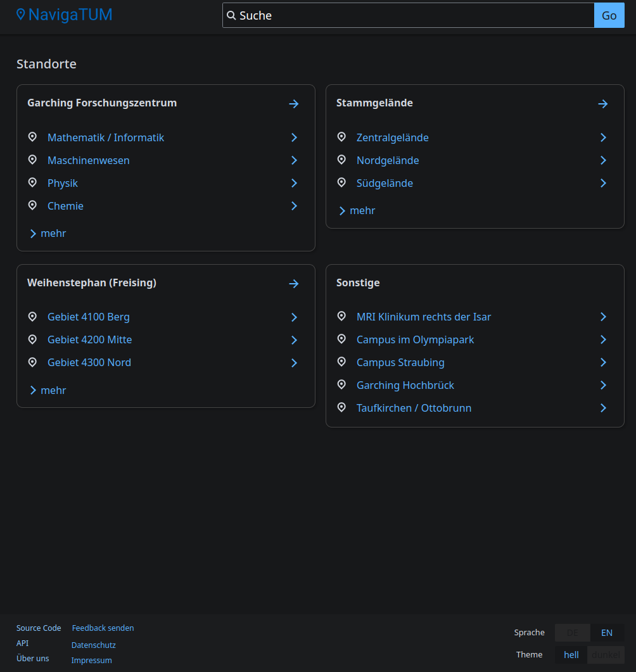Image resolution: width=636 pixels, height=672 pixels.
Task: Open the Datenschutz link
Action: (93, 645)
